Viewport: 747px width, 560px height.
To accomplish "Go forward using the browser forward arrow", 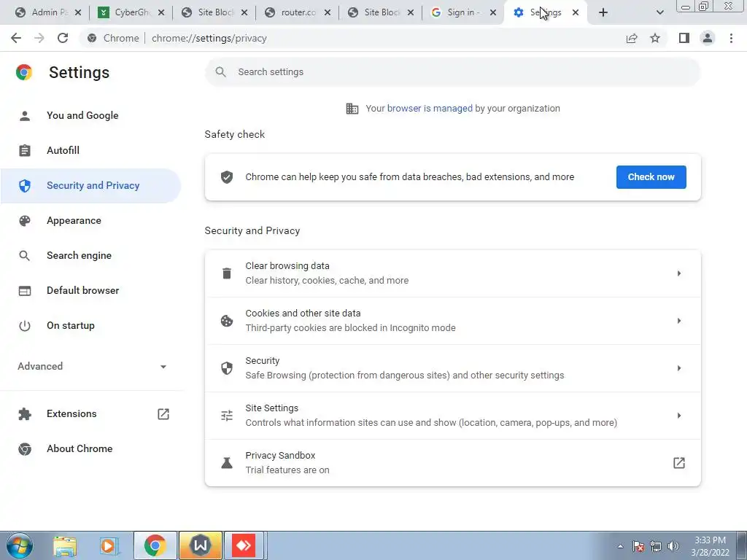I will [x=39, y=38].
